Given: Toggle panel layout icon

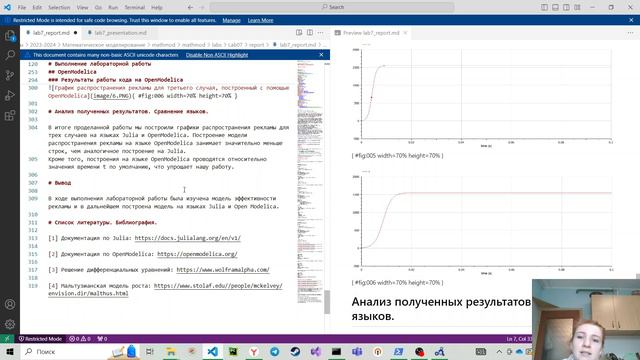Looking at the screenshot, I should (556, 7).
